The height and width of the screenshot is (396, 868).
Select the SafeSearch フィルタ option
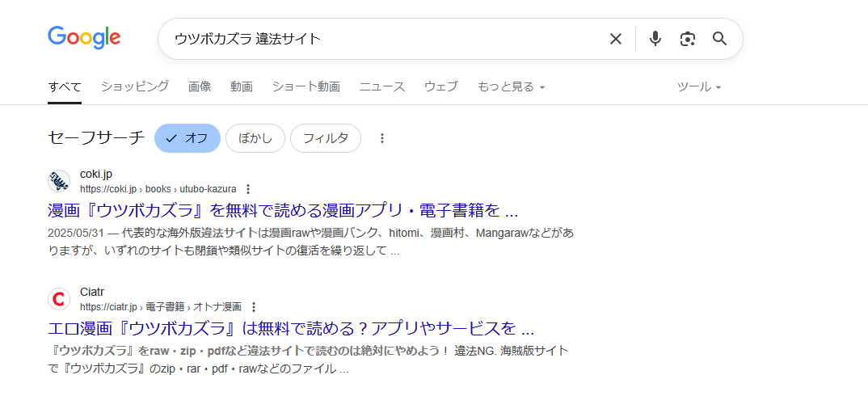pyautogui.click(x=326, y=138)
